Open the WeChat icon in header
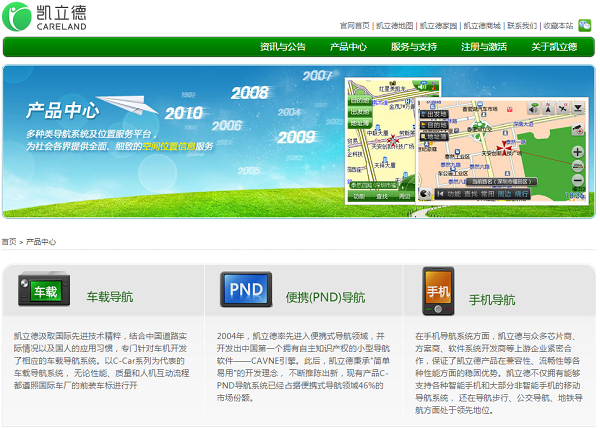The height and width of the screenshot is (428, 600). (585, 26)
